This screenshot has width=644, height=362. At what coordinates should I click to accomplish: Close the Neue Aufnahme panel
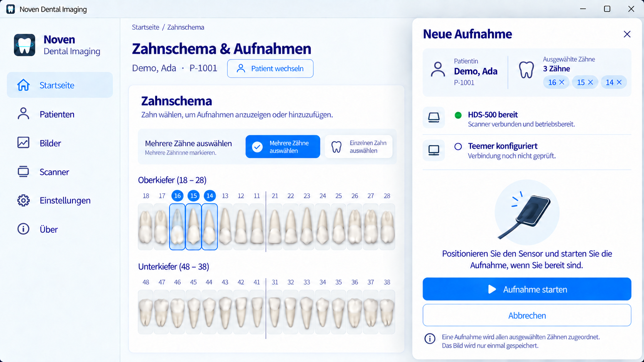(627, 34)
